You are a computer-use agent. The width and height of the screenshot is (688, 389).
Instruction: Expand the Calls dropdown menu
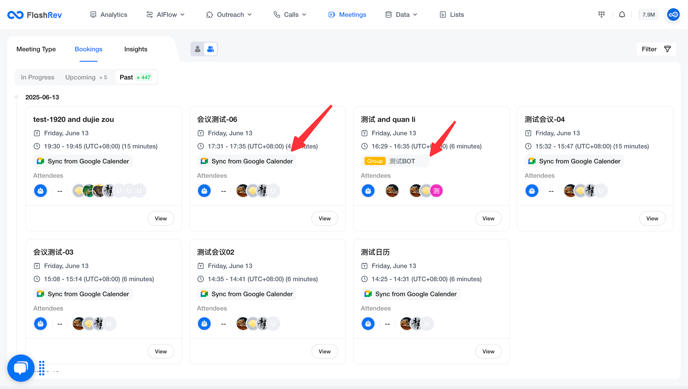tap(290, 14)
